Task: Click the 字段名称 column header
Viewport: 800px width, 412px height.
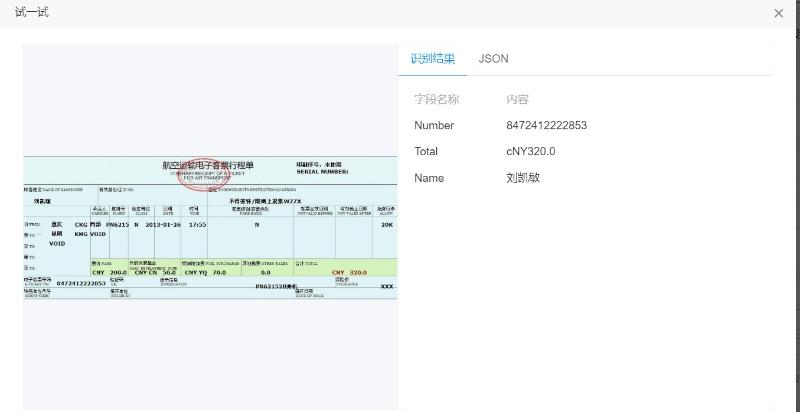Action: tap(436, 99)
